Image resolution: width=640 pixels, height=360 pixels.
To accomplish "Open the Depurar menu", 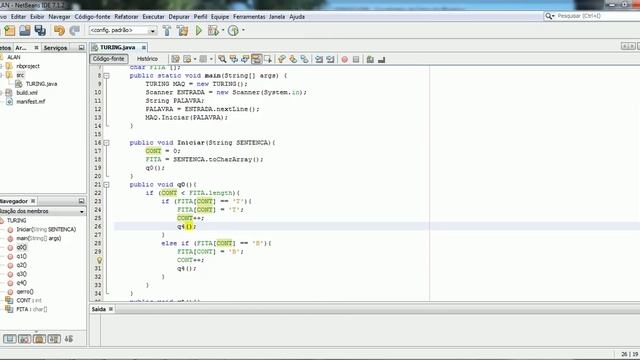I will [x=179, y=17].
